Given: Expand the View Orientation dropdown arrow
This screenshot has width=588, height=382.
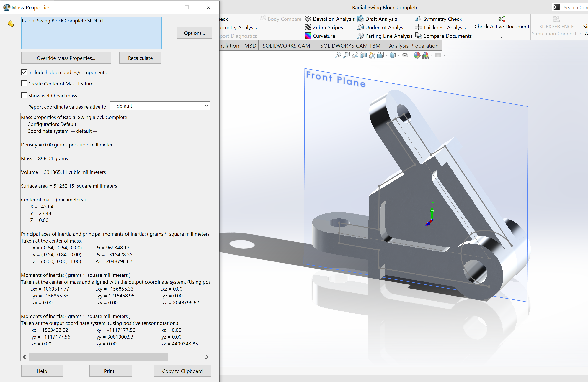Looking at the screenshot, I should (x=386, y=55).
